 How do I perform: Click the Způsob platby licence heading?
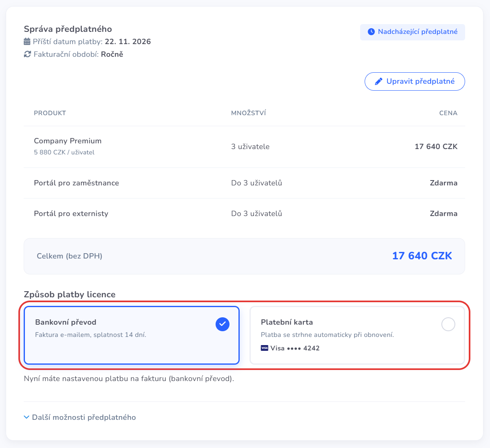pyautogui.click(x=70, y=294)
